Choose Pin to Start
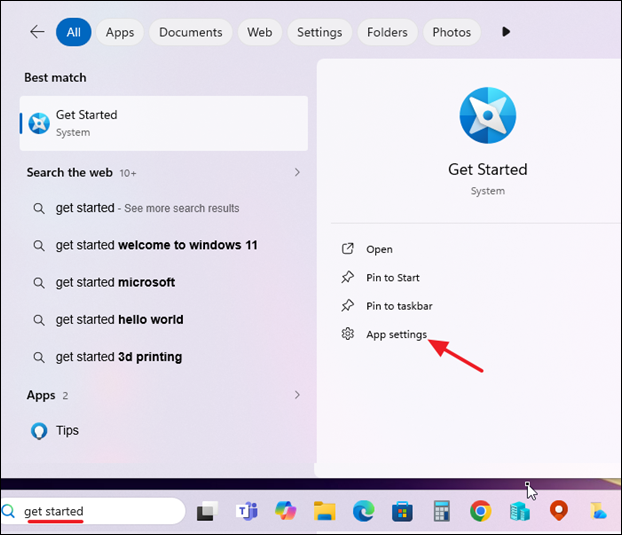 click(393, 278)
